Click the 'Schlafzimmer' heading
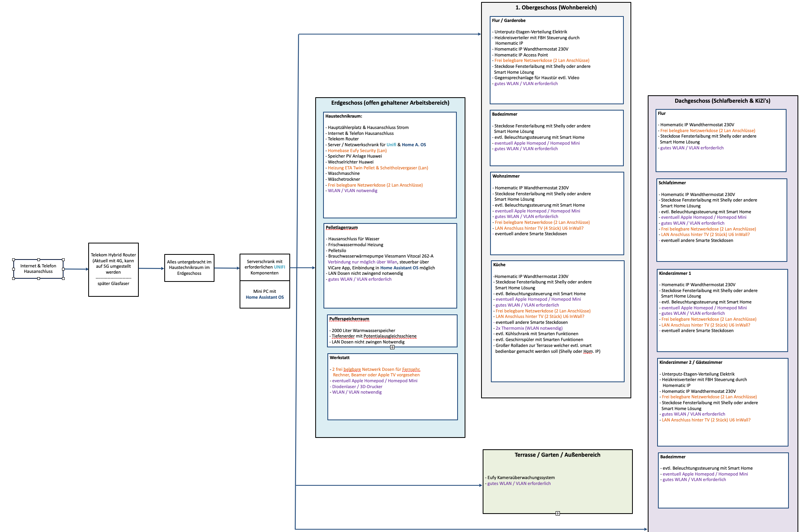803x532 pixels. [x=672, y=183]
